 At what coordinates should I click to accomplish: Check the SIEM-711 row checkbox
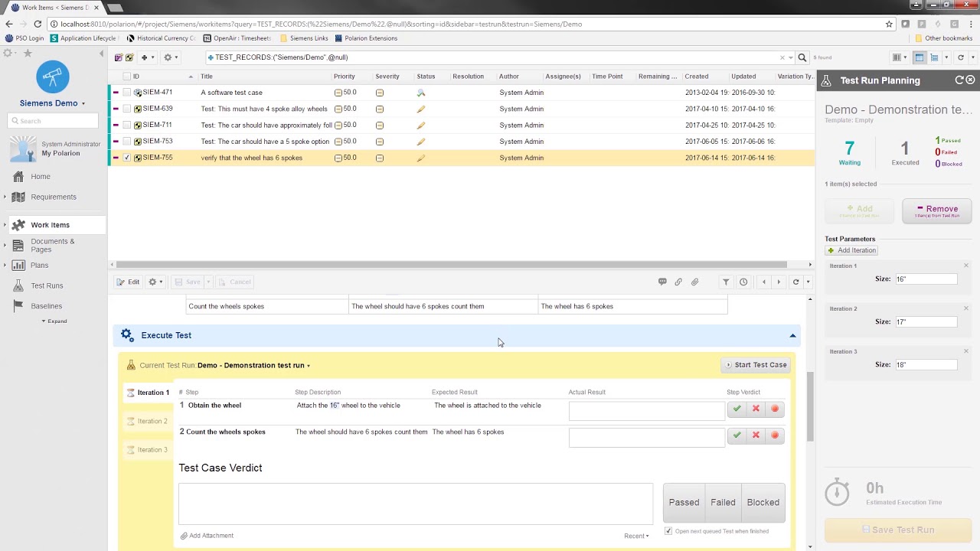click(x=127, y=125)
